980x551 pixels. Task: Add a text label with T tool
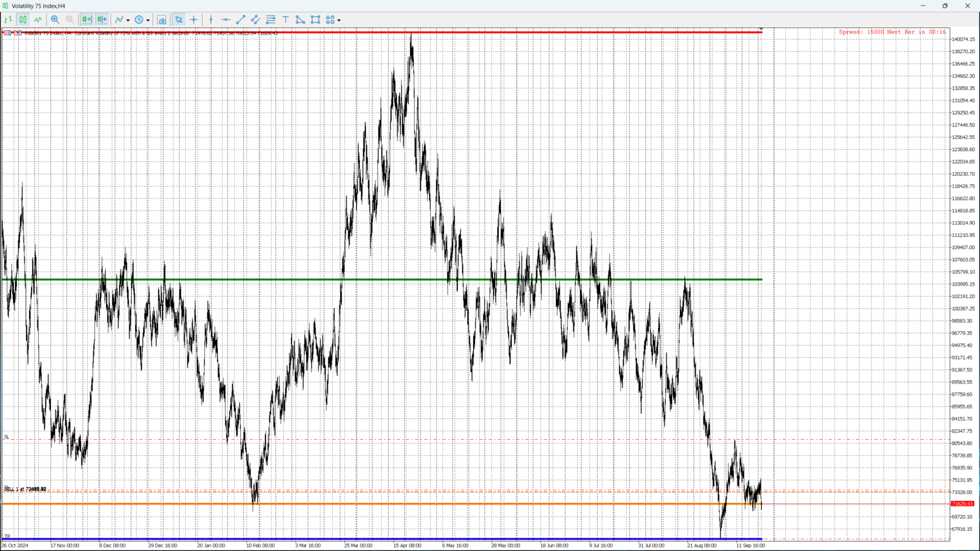pyautogui.click(x=286, y=20)
